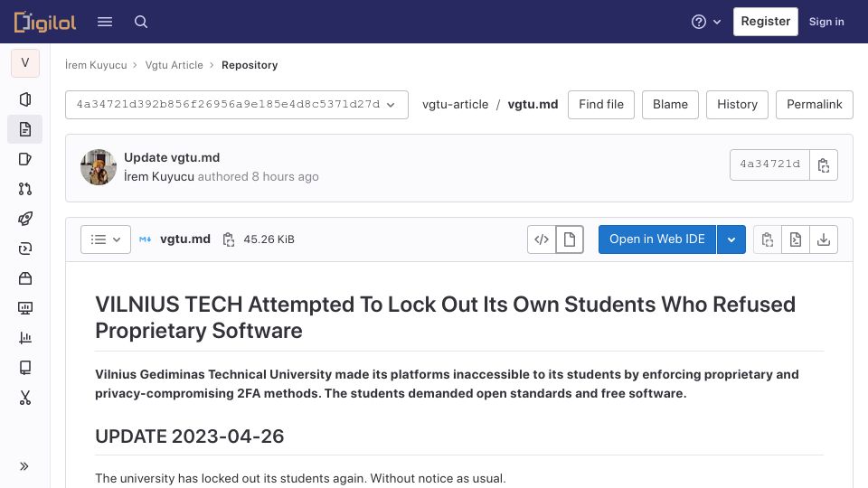Copy the file path next to vgtu.md
Viewport: 868px width, 488px height.
(228, 239)
